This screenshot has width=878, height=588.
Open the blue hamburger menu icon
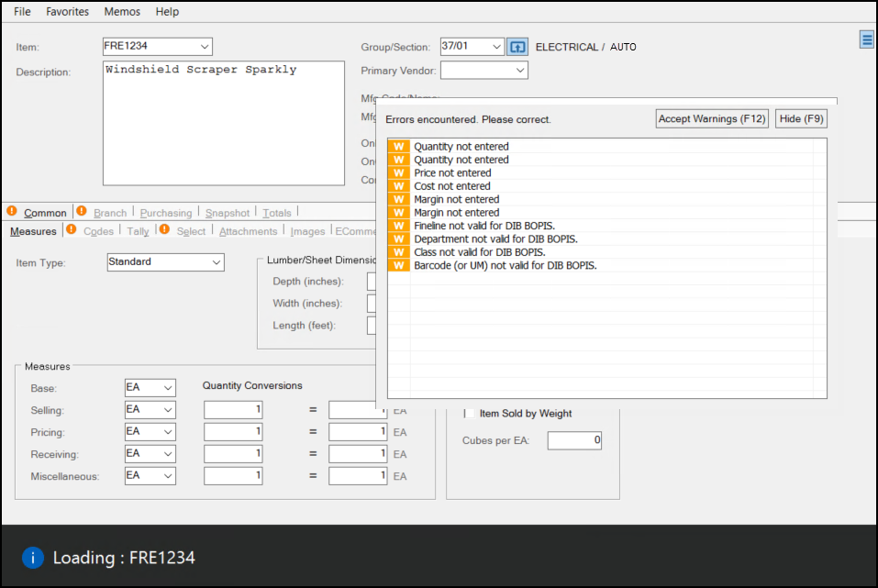coord(867,39)
